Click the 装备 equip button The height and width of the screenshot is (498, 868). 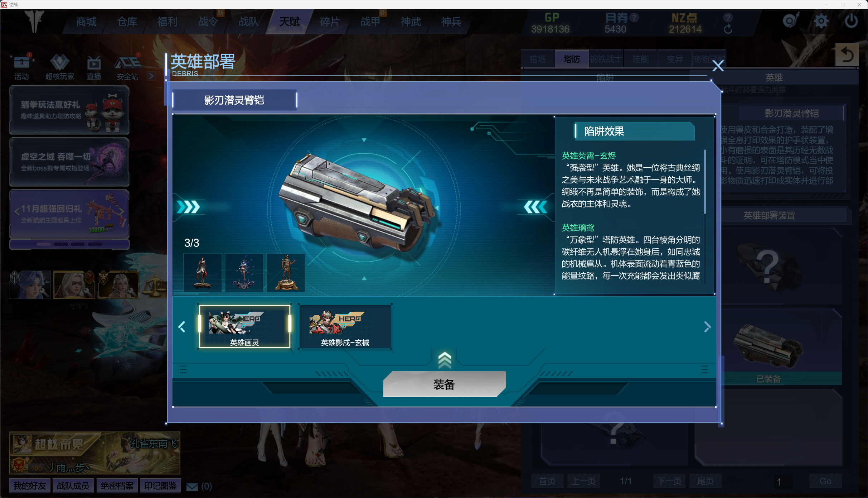[x=444, y=384]
